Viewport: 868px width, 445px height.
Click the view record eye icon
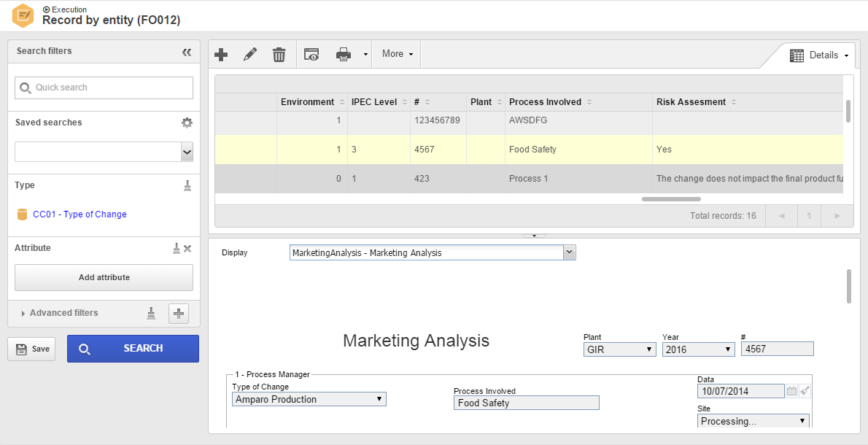click(311, 54)
